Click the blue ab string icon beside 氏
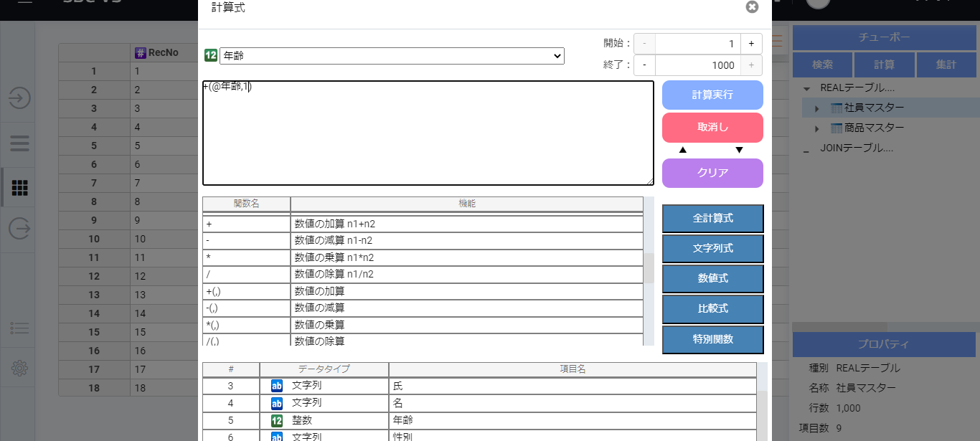The height and width of the screenshot is (441, 980). tap(277, 385)
